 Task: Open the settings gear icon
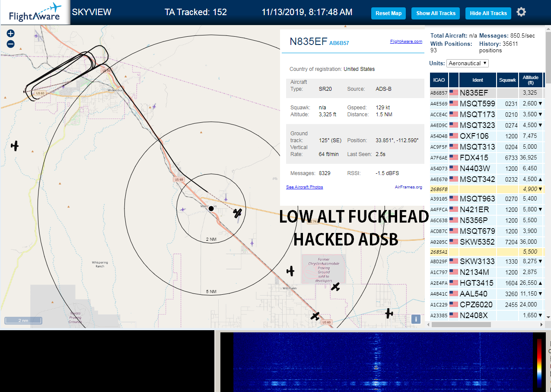521,12
